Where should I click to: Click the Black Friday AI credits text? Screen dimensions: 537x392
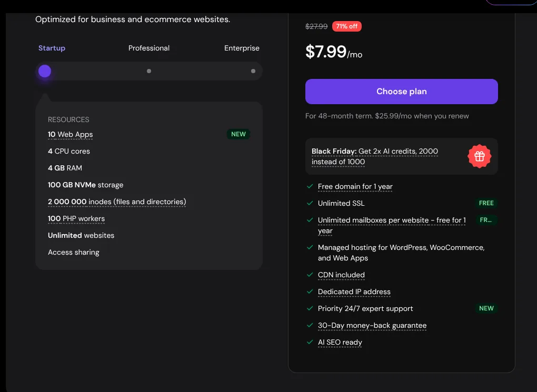375,156
